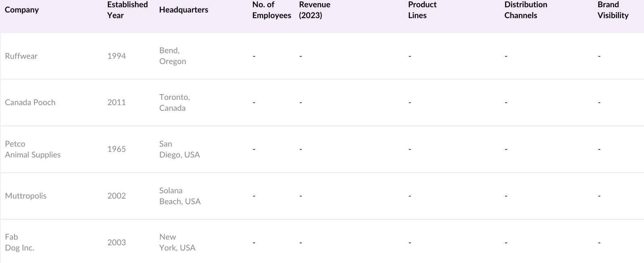Click the Muttropolis company name
Image resolution: width=644 pixels, height=263 pixels.
tap(26, 196)
